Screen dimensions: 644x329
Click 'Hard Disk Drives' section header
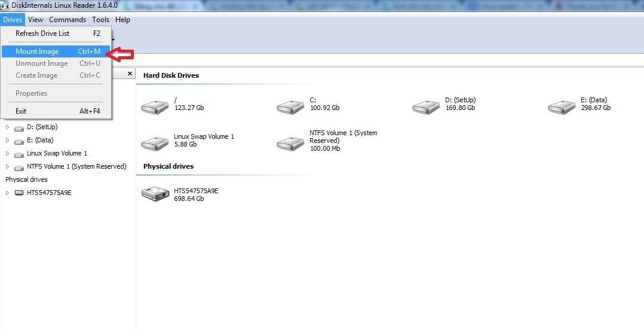click(x=171, y=75)
